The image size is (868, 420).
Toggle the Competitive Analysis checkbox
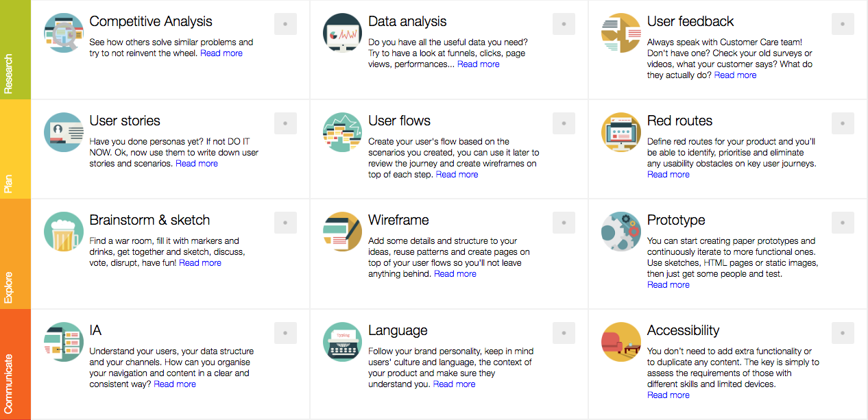(285, 24)
